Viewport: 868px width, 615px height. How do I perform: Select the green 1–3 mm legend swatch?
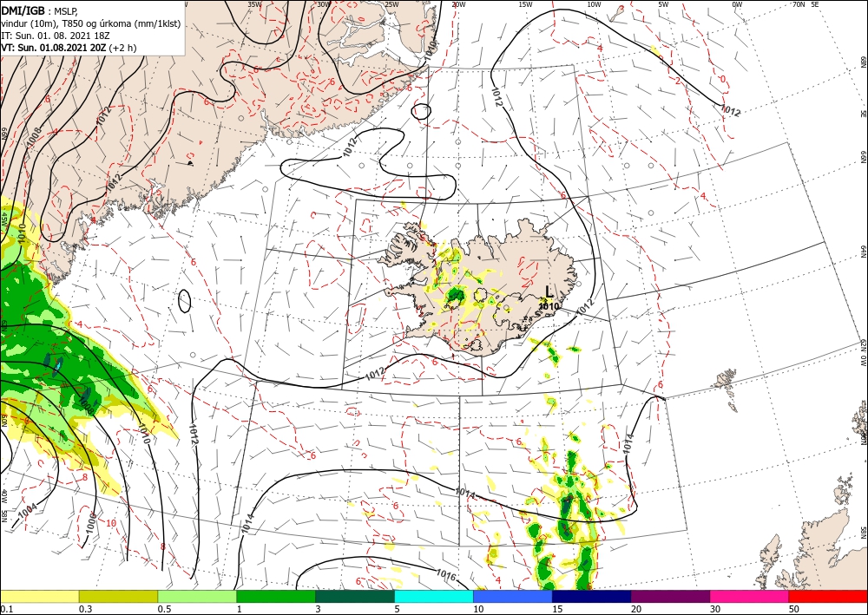276,596
